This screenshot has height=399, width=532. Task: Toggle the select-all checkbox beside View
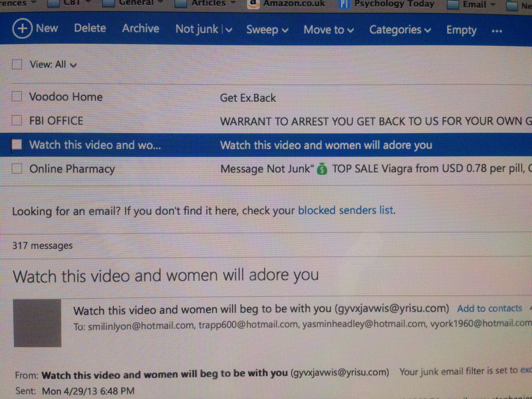tap(17, 64)
